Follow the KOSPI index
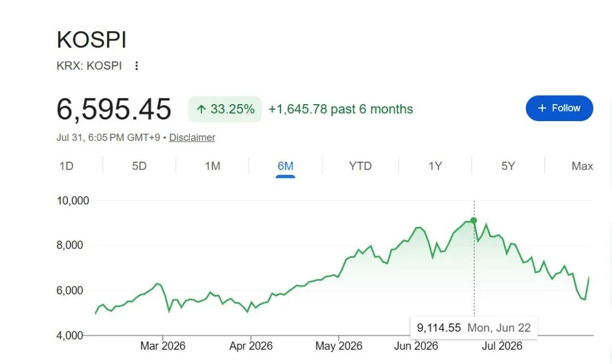 [x=559, y=108]
